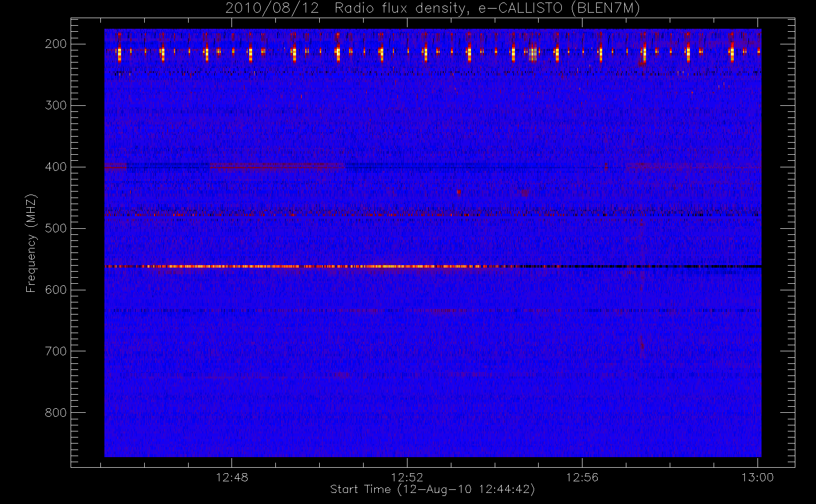The width and height of the screenshot is (816, 504).
Task: Click the 700 frequency tick label
Action: pos(56,351)
